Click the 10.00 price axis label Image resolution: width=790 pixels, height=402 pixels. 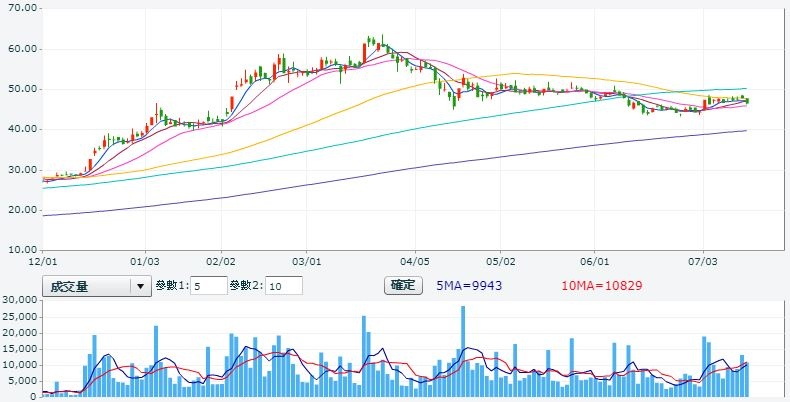pos(22,250)
